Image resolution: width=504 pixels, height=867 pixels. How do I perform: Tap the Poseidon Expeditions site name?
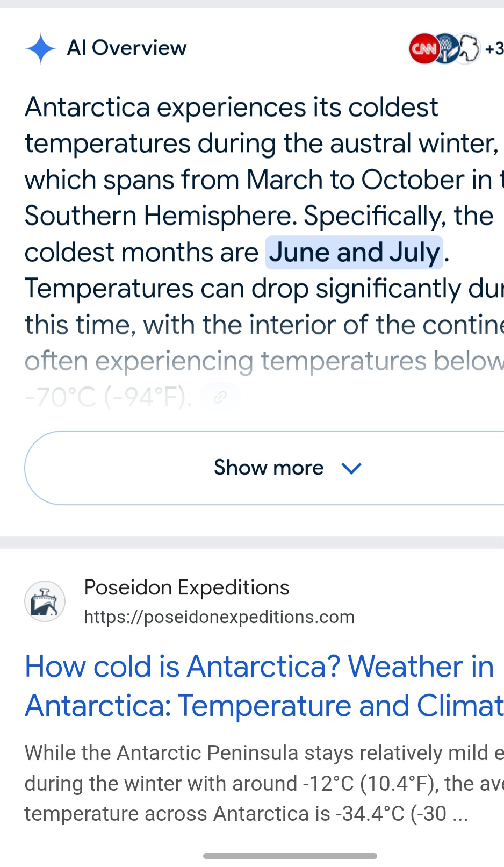click(x=186, y=587)
